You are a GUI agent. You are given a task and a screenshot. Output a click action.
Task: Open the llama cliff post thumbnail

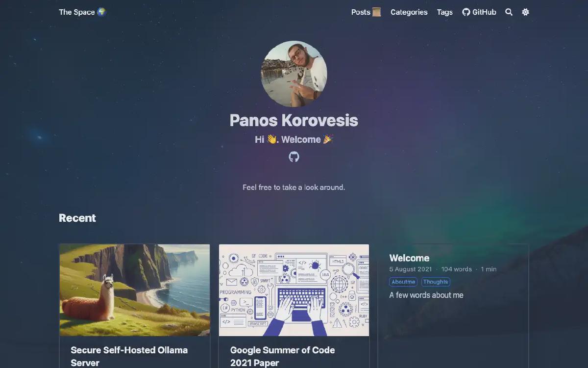tap(135, 290)
